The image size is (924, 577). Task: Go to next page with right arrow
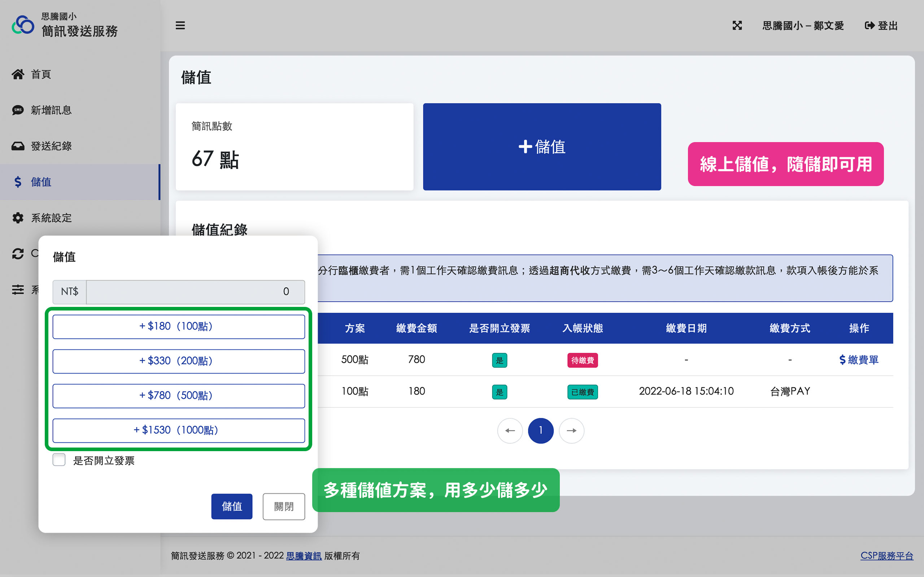[x=572, y=430]
